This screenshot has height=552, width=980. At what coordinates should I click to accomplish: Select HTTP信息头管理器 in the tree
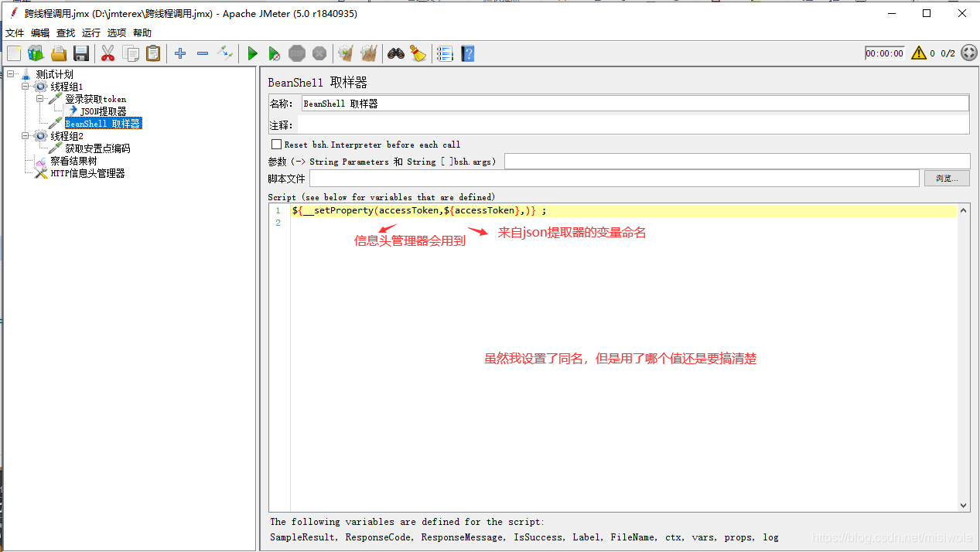click(x=87, y=173)
